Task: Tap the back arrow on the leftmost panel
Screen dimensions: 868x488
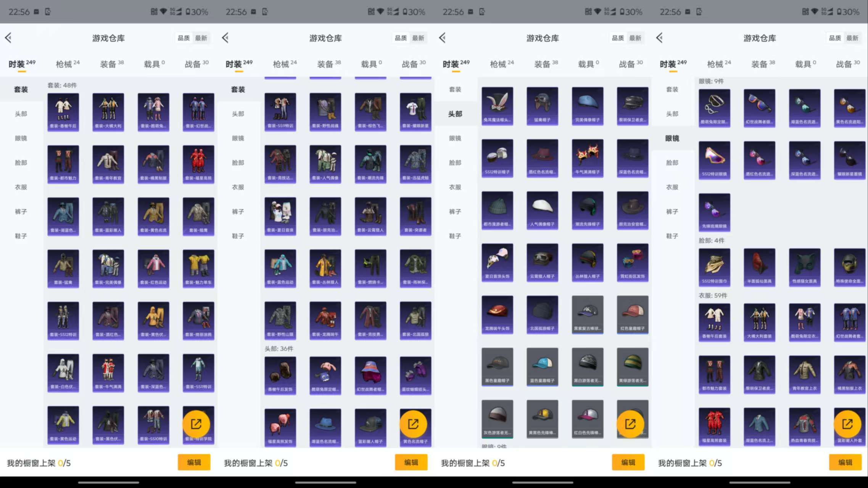Action: click(8, 38)
